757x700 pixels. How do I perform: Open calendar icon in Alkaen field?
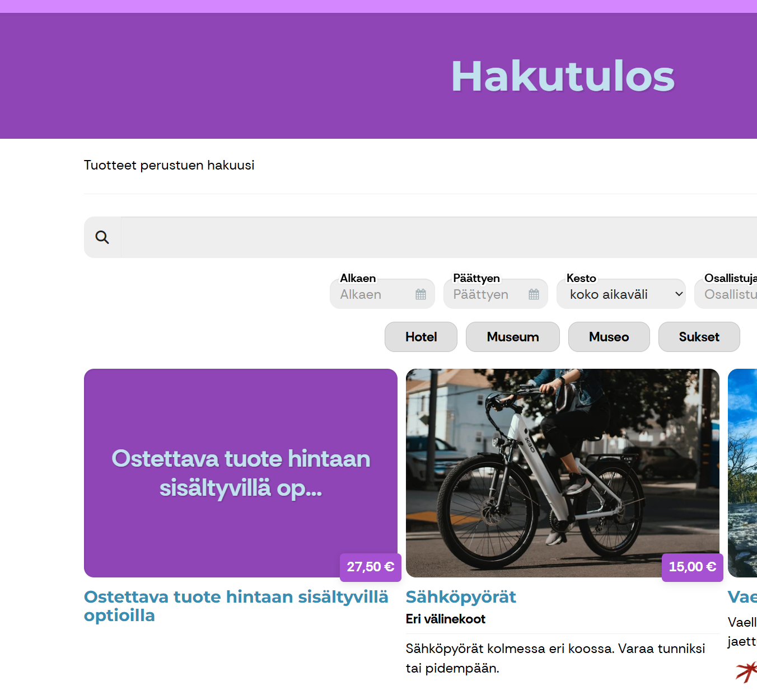(421, 294)
